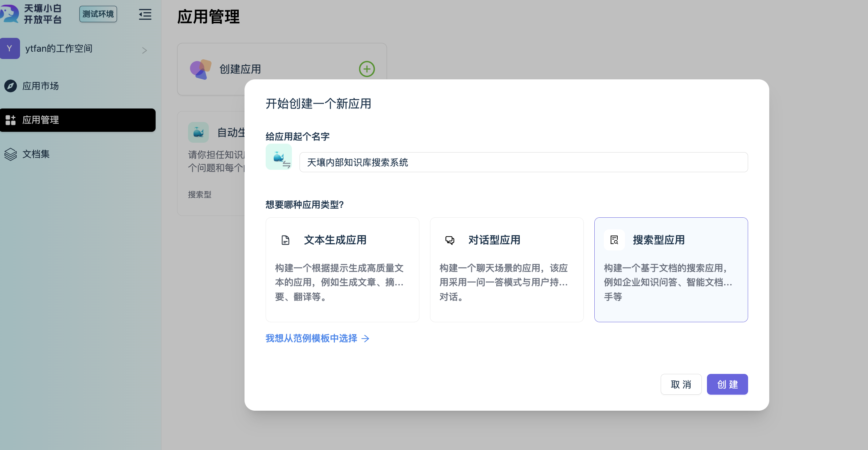Click the green plus icon on 创建应用

(367, 69)
